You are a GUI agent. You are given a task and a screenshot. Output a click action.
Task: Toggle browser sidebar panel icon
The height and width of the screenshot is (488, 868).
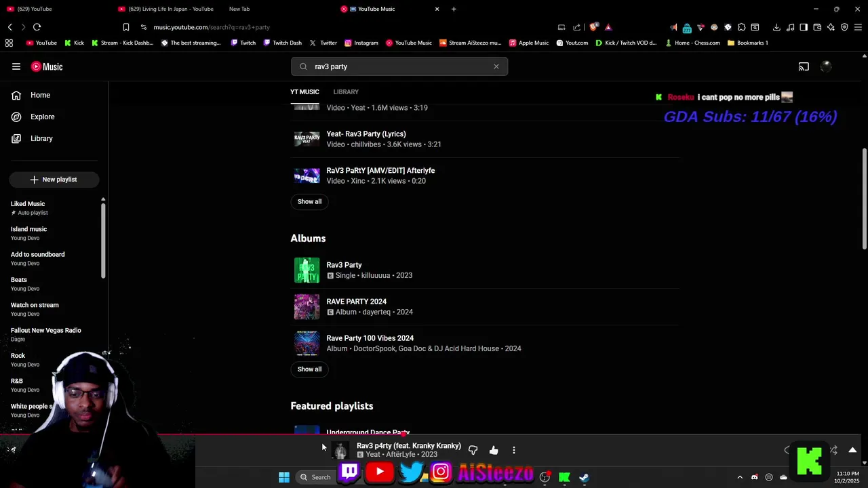804,27
